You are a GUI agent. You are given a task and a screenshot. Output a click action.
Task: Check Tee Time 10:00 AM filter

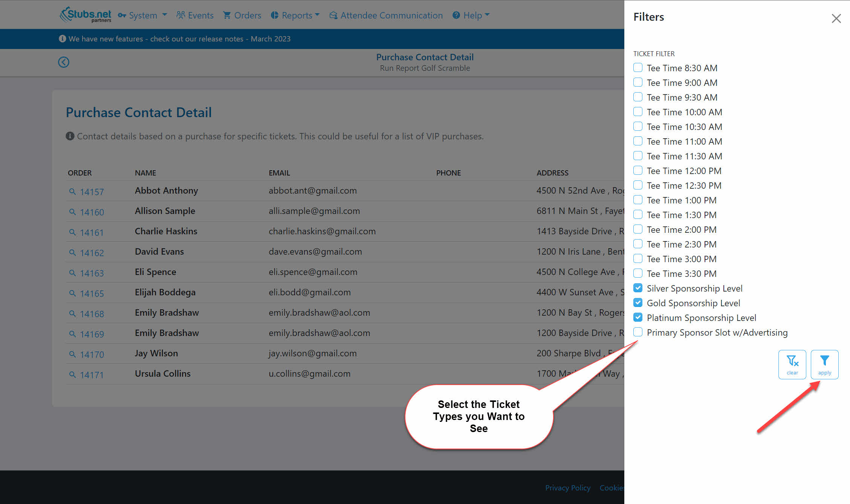coord(637,111)
